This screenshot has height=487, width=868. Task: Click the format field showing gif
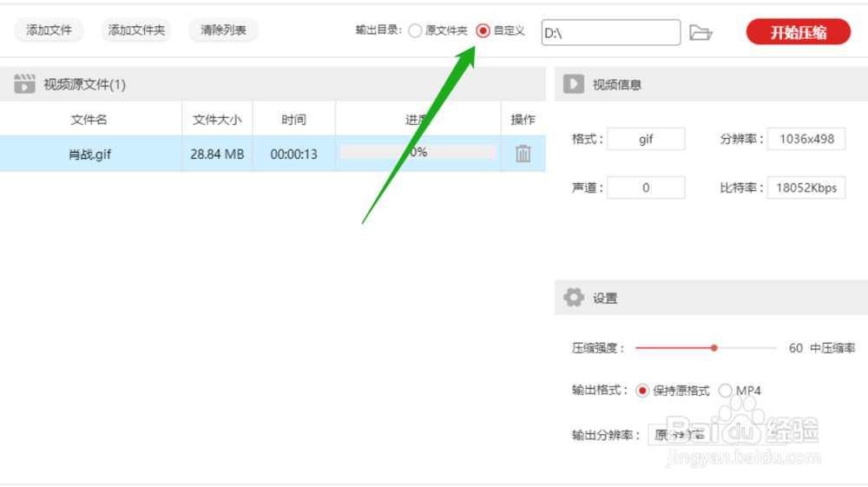coord(646,139)
